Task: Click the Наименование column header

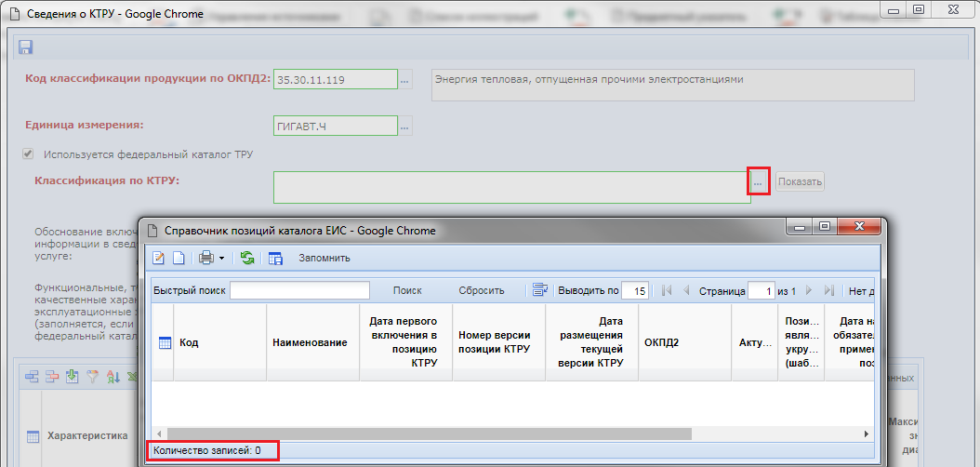Action: point(310,342)
